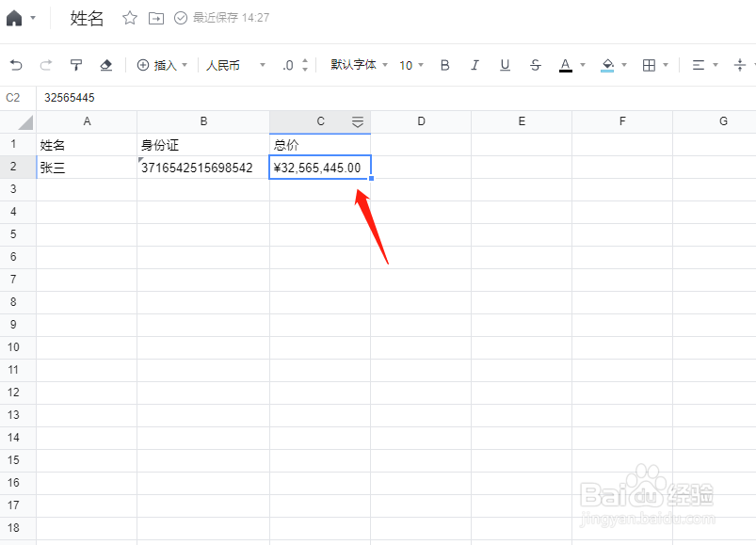Select the format painter tool

point(76,65)
